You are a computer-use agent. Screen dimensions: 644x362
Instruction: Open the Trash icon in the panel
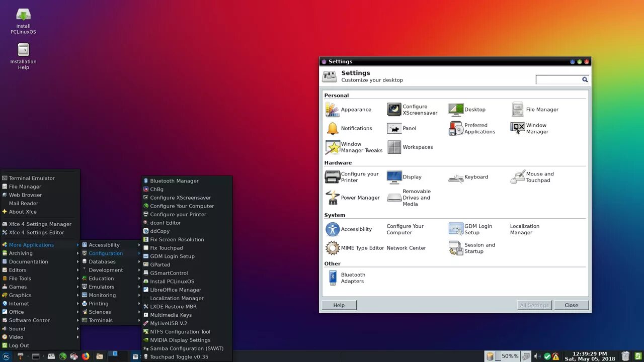click(625, 356)
